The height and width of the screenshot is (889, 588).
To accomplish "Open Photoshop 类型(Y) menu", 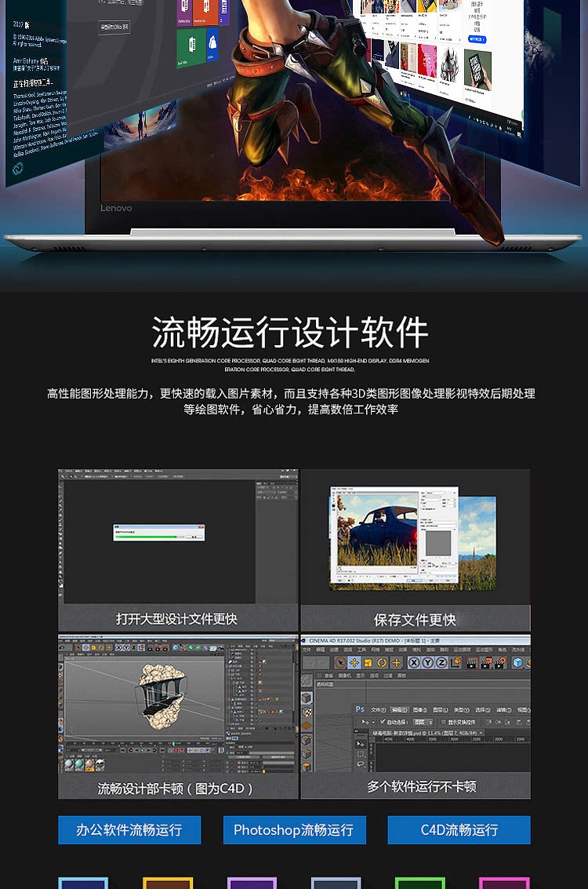I will pos(462,710).
